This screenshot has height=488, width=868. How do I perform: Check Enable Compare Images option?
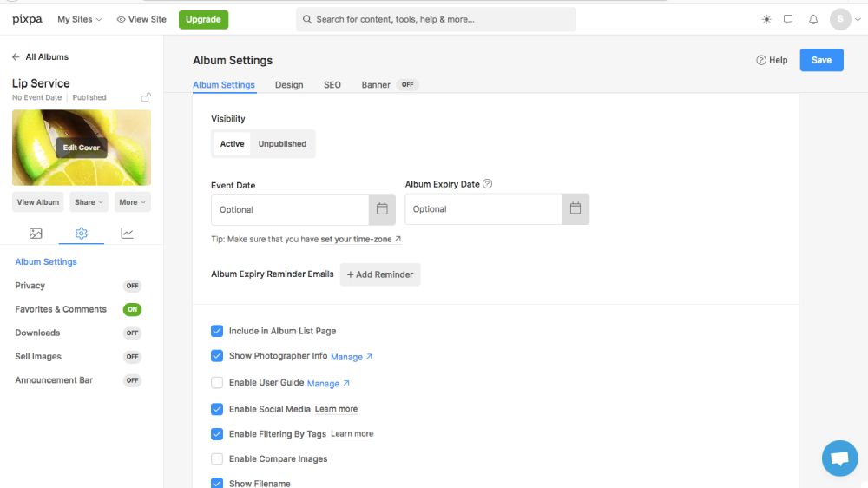[x=217, y=458]
